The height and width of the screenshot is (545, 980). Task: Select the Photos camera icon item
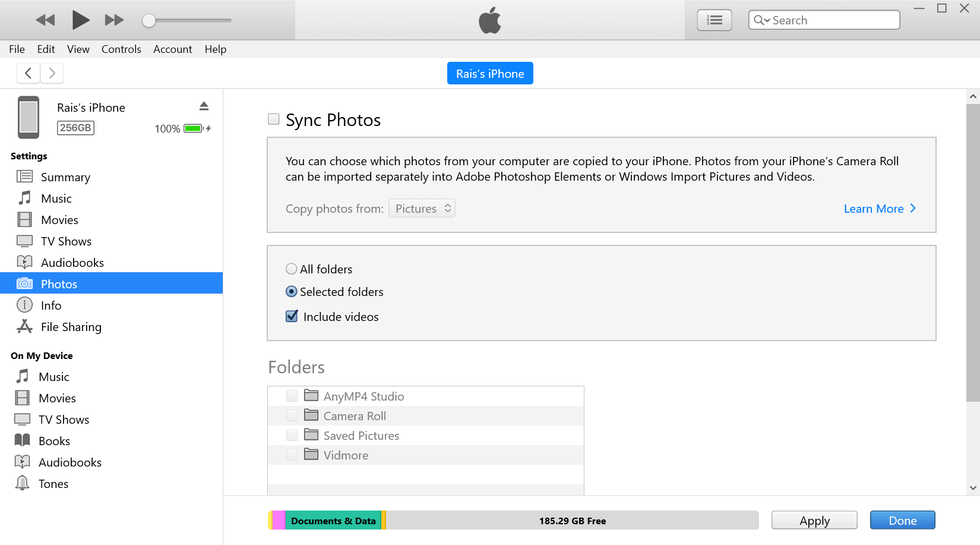pos(24,283)
